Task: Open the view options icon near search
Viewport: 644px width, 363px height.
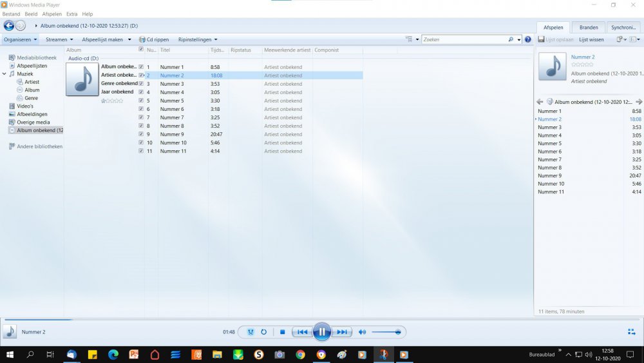Action: coord(409,39)
